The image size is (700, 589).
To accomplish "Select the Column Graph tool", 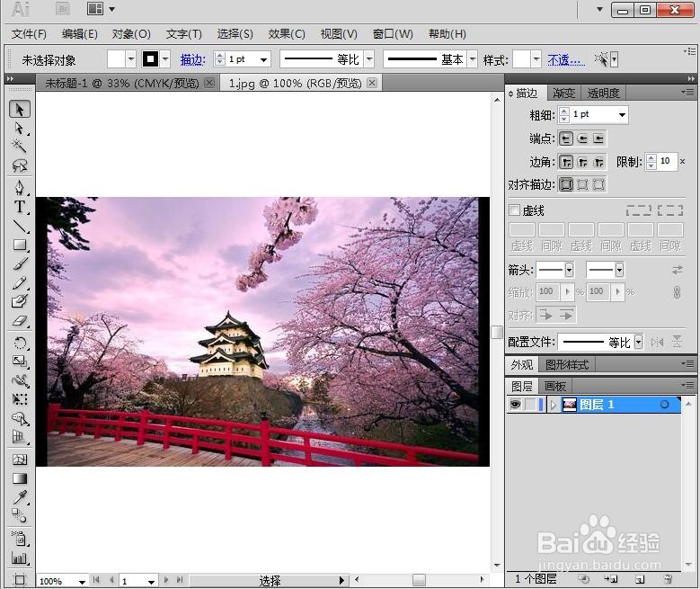I will point(20,558).
